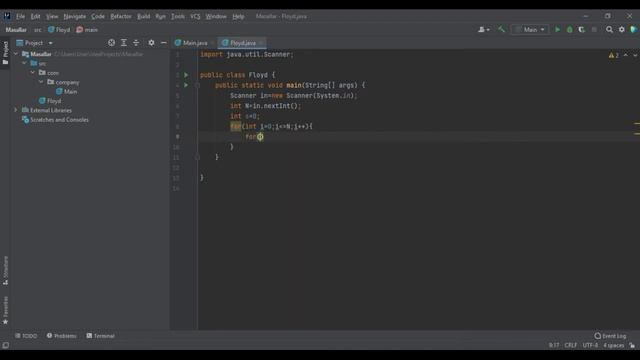Run with coverage icon in toolbar
Screen dimensions: 640x360
pos(582,29)
